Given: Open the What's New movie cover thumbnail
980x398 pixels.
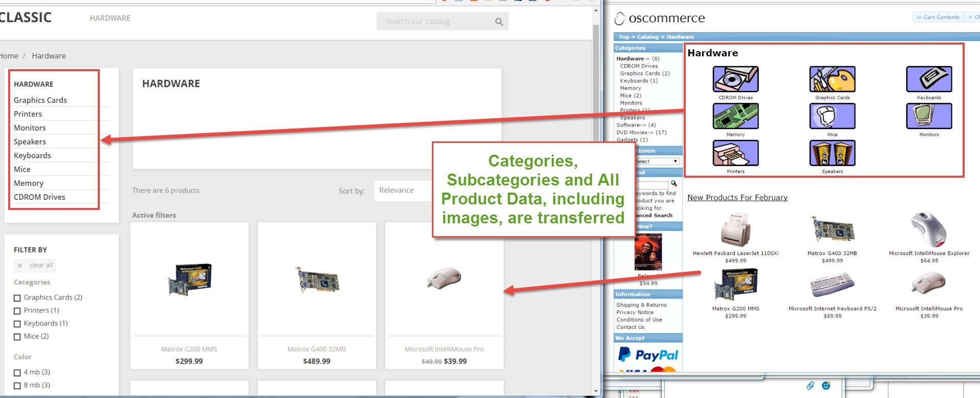Looking at the screenshot, I should click(x=648, y=252).
